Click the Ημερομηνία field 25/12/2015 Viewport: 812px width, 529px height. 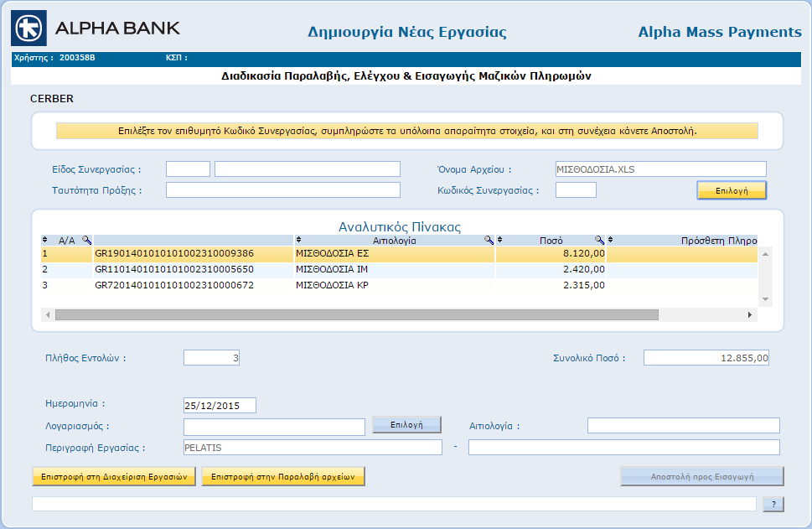pos(220,405)
